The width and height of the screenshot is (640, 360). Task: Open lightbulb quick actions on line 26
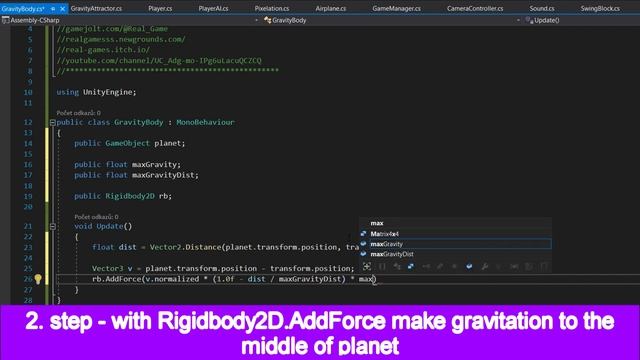(x=38, y=279)
